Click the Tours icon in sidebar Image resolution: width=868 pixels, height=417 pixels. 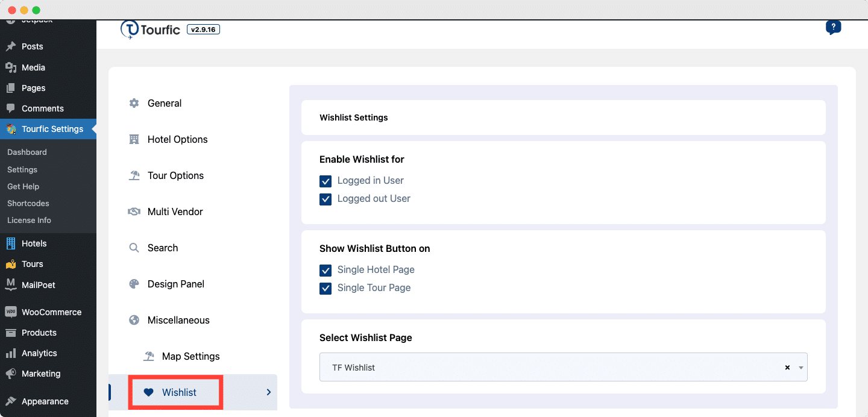point(11,264)
